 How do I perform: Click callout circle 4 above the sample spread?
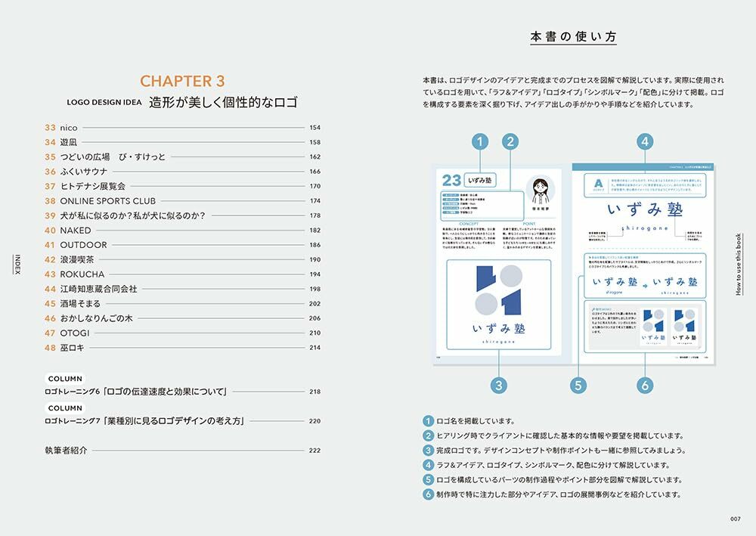coord(645,141)
